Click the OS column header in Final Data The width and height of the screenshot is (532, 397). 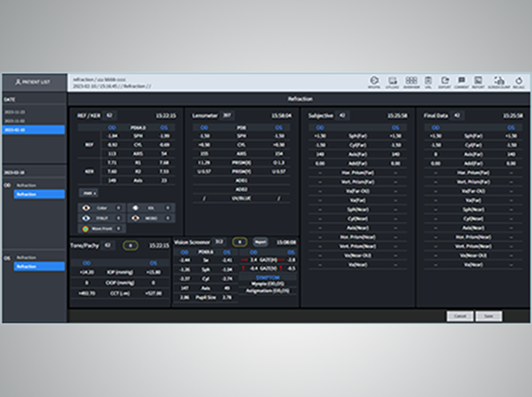pyautogui.click(x=511, y=128)
